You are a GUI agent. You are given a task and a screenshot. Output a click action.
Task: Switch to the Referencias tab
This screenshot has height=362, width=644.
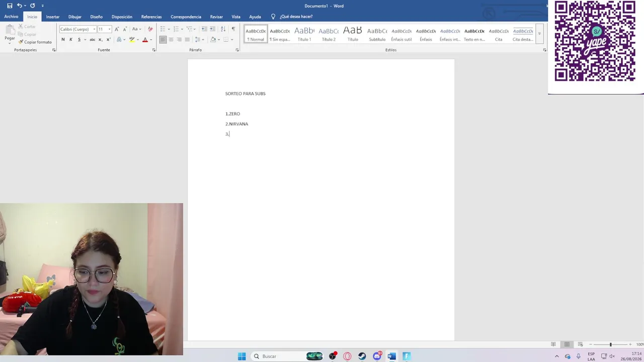151,17
